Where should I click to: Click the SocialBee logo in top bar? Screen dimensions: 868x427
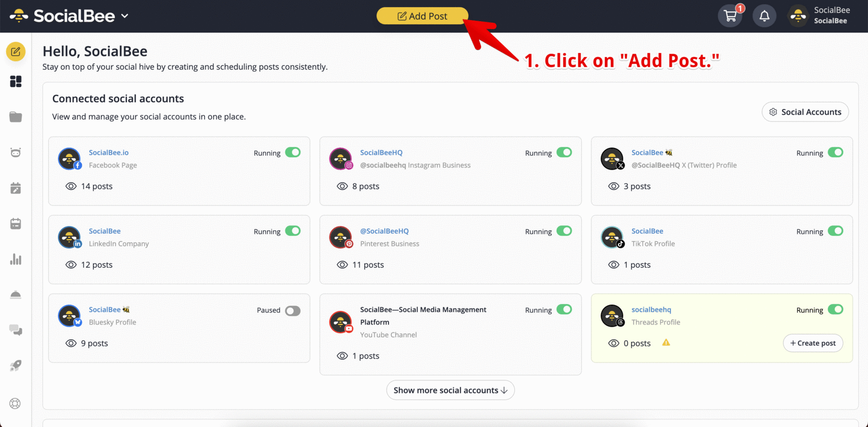tap(62, 16)
